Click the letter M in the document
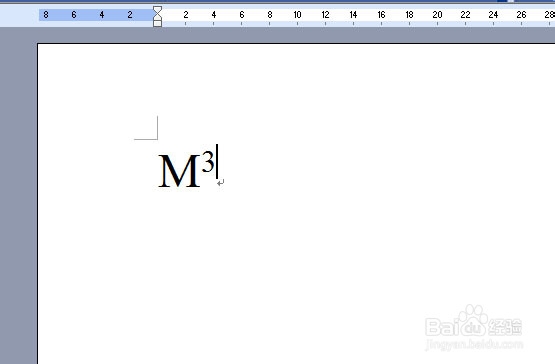Image resolution: width=555 pixels, height=364 pixels. 179,171
